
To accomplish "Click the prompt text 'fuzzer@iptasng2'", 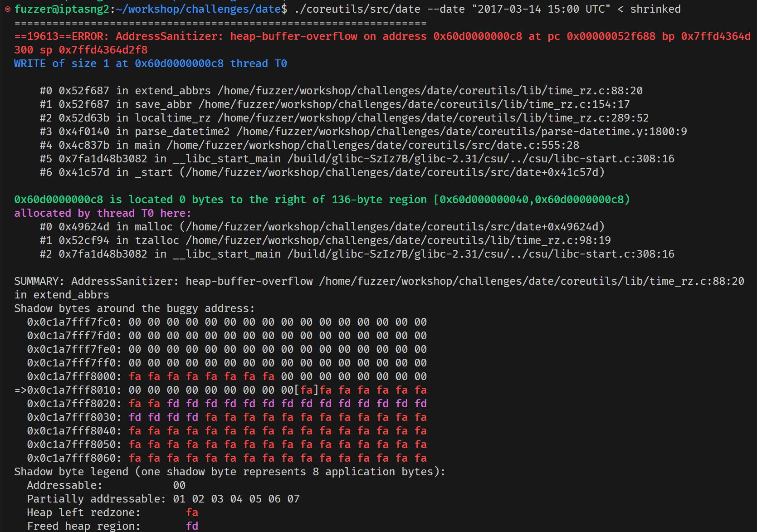I will 62,9.
